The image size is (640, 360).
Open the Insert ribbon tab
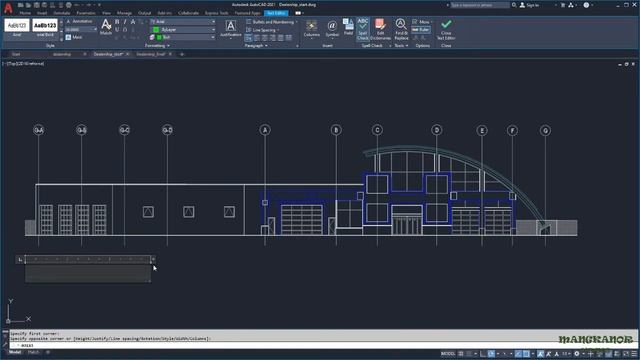tap(42, 13)
